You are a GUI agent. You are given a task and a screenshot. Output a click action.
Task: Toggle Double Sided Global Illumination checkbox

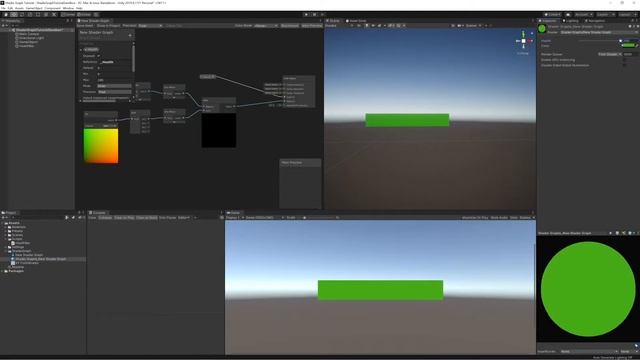click(x=624, y=65)
